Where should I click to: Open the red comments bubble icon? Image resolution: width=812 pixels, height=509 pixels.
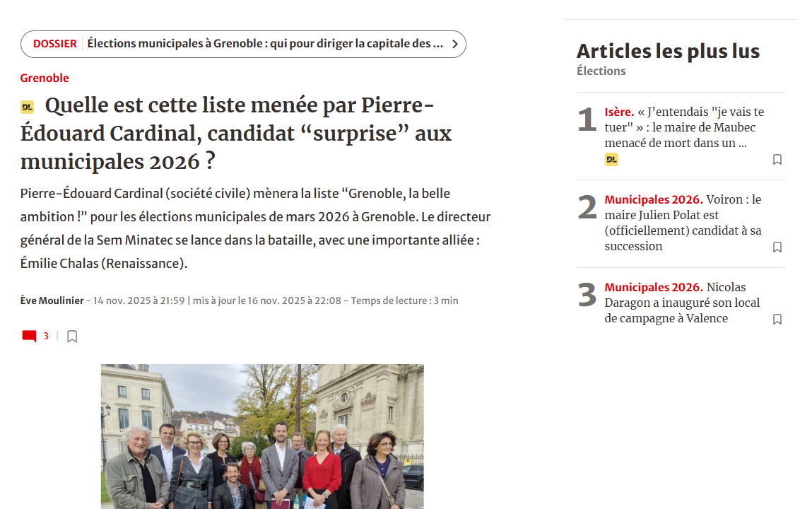tap(29, 337)
